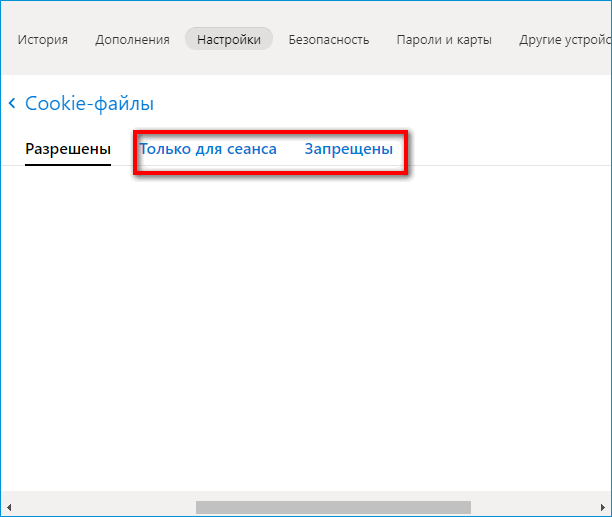
Task: Click blank space right of Запрещены tab
Action: click(x=500, y=149)
